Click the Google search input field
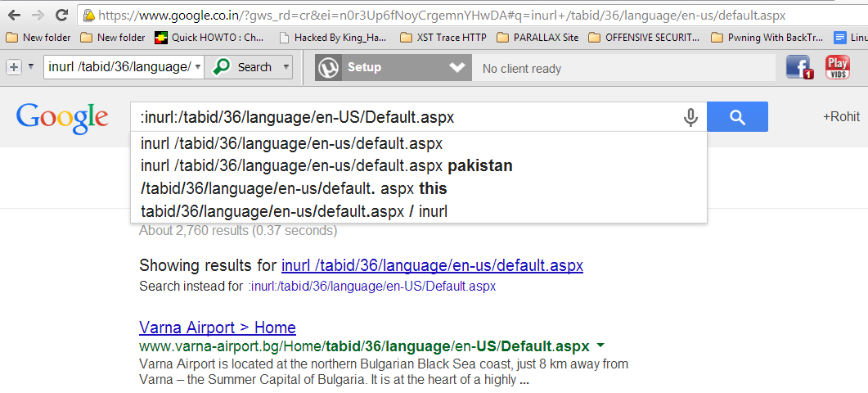Screen dimensions: 868x393 tap(407, 117)
